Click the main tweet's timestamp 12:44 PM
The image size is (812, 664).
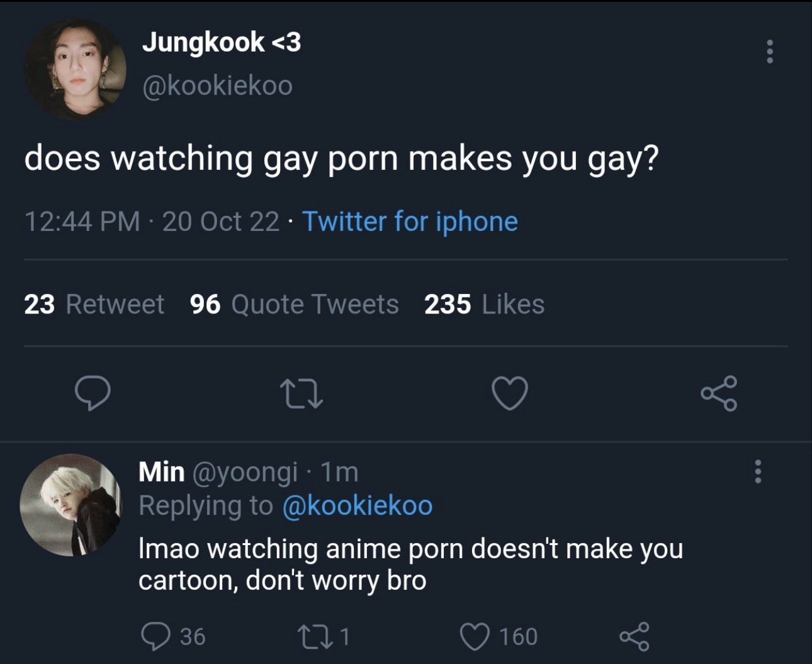82,222
